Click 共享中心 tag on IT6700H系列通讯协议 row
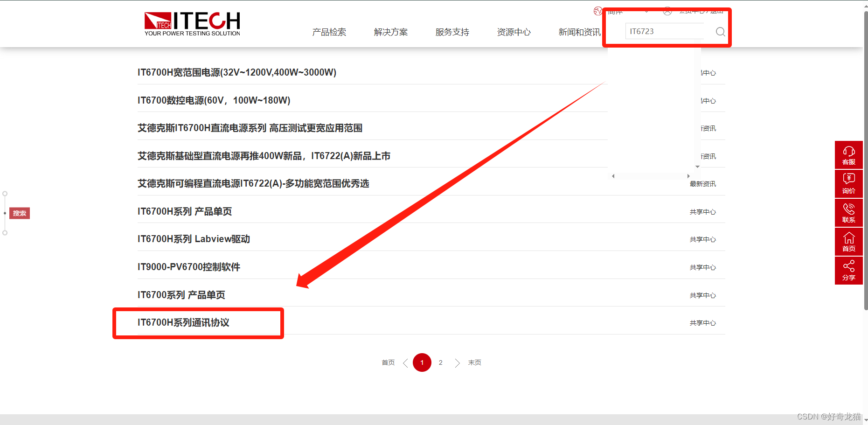Viewport: 868px width, 425px height. [x=703, y=323]
